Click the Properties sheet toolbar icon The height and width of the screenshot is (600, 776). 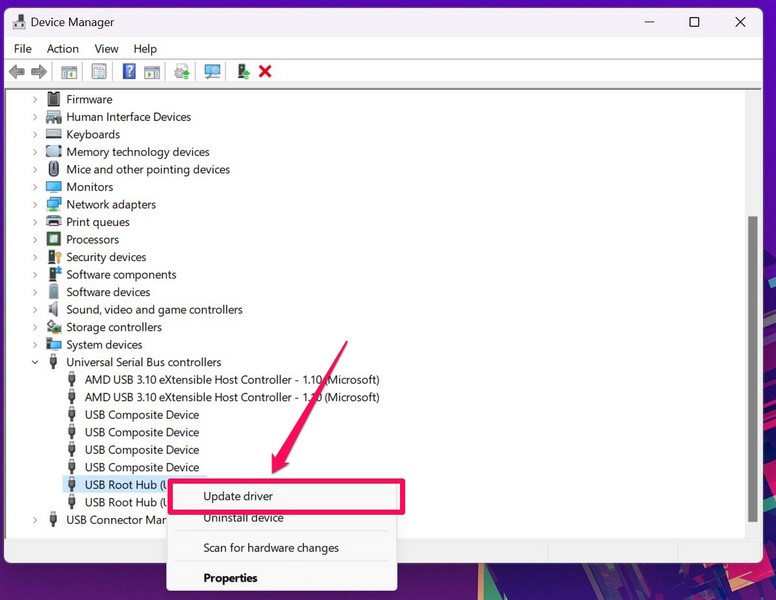99,72
